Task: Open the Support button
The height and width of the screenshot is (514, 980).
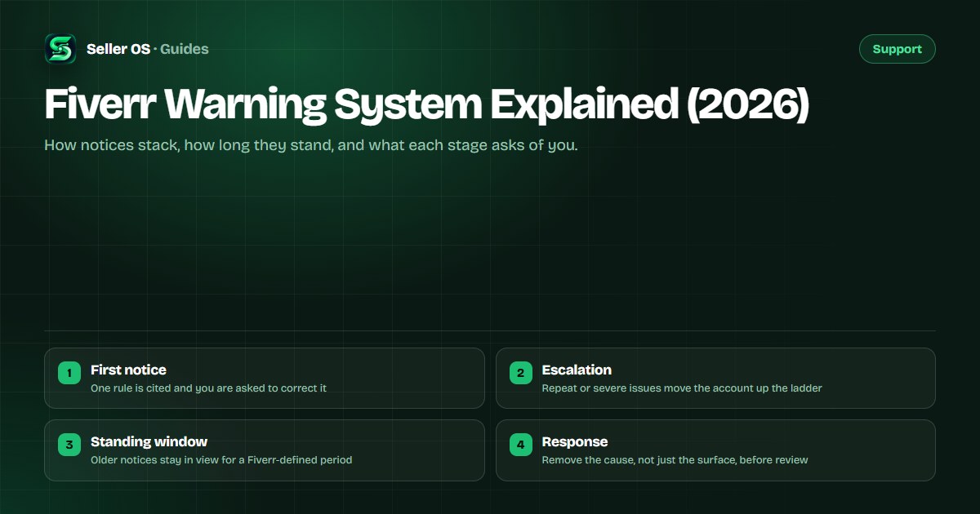Action: click(897, 49)
